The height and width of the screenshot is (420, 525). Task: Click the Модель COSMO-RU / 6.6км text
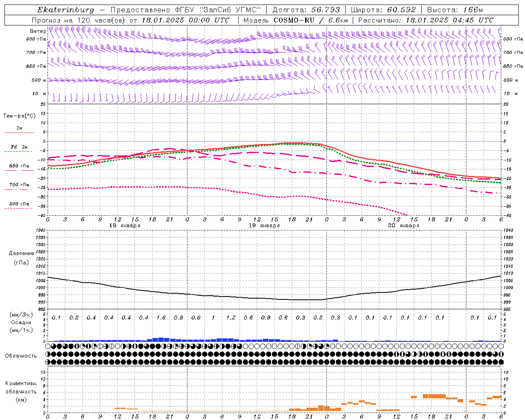296,20
